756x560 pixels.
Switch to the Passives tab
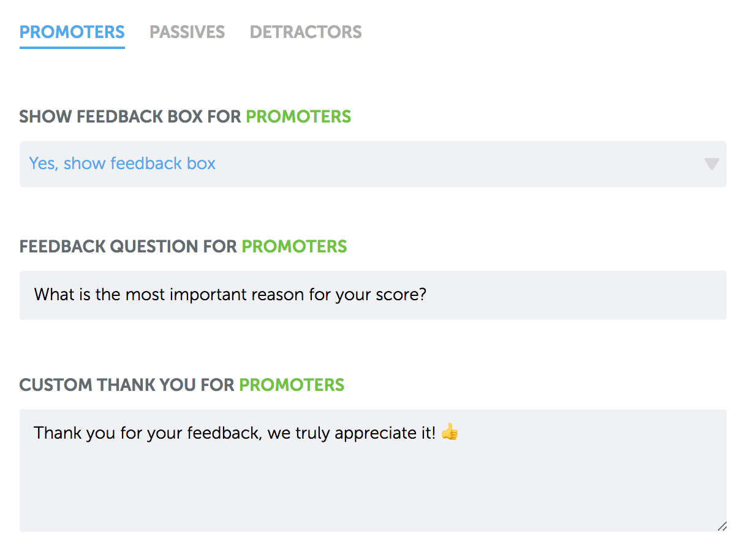click(x=187, y=32)
